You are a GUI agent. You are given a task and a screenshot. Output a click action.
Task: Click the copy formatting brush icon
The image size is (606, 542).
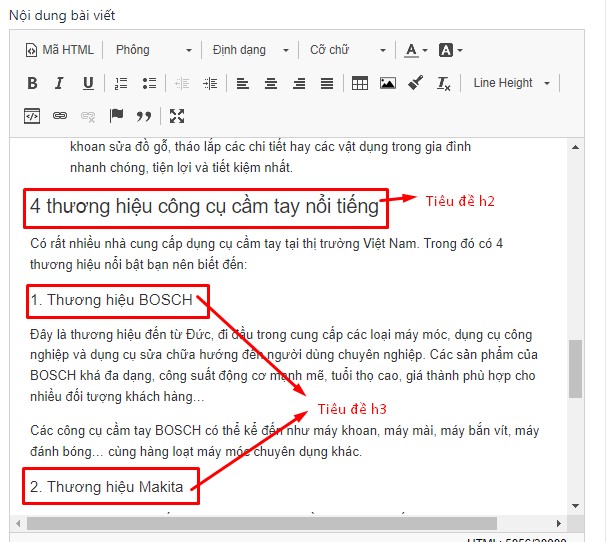point(415,83)
